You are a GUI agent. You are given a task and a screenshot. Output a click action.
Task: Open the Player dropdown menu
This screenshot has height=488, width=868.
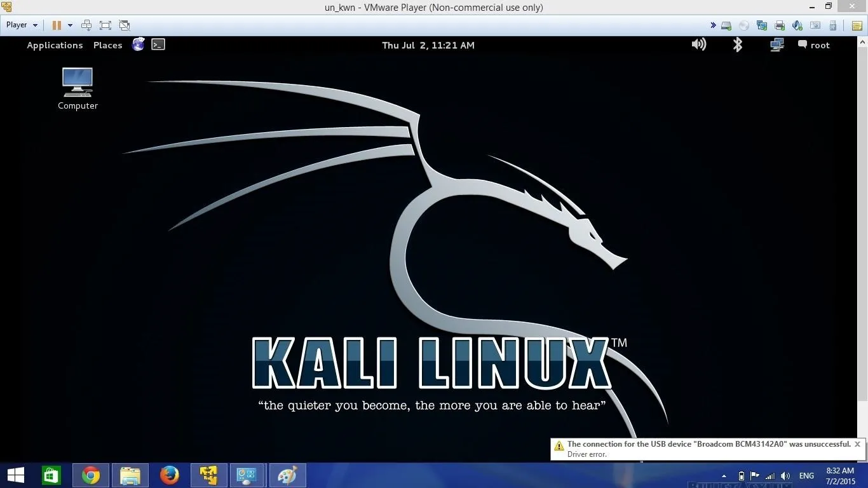coord(22,25)
